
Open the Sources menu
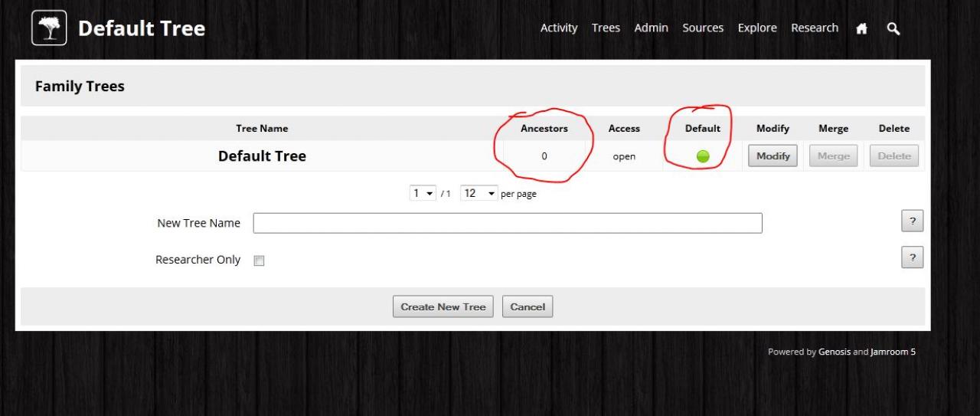pos(703,28)
